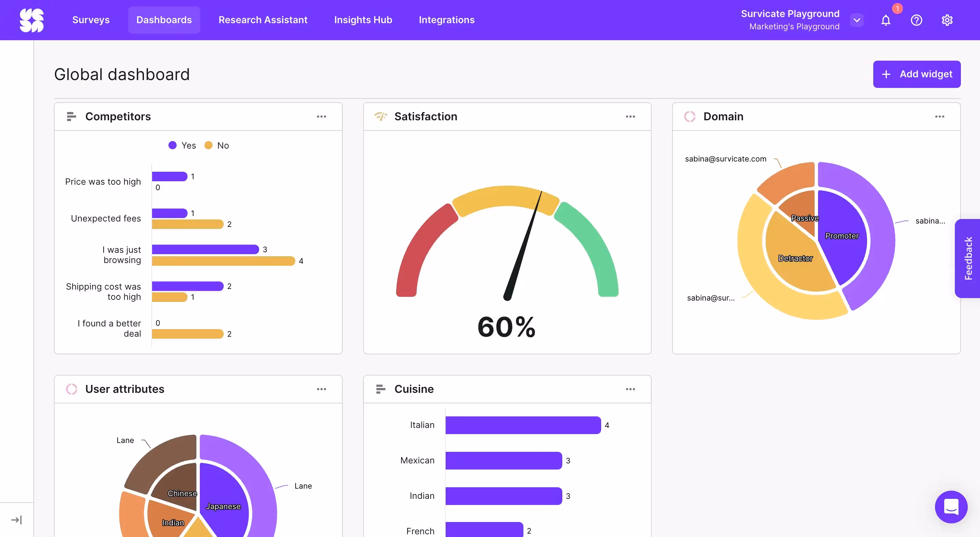Expand the workspace switcher dropdown
This screenshot has width=980, height=537.
tap(857, 20)
